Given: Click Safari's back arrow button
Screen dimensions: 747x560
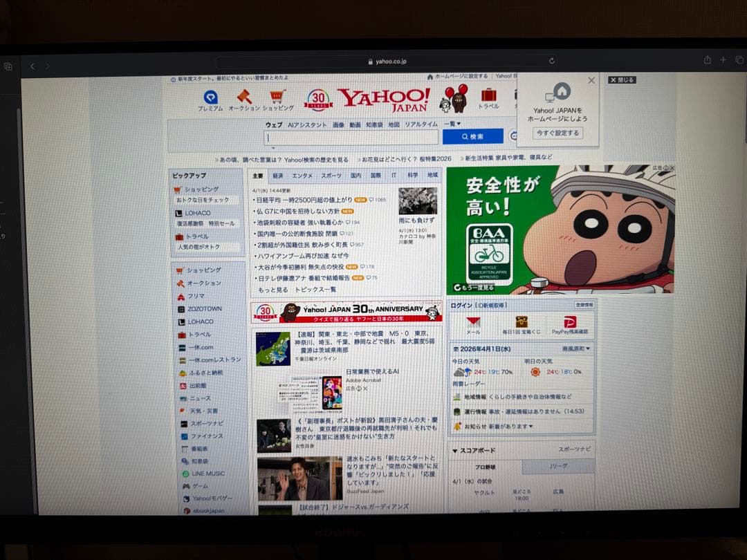Looking at the screenshot, I should (33, 66).
